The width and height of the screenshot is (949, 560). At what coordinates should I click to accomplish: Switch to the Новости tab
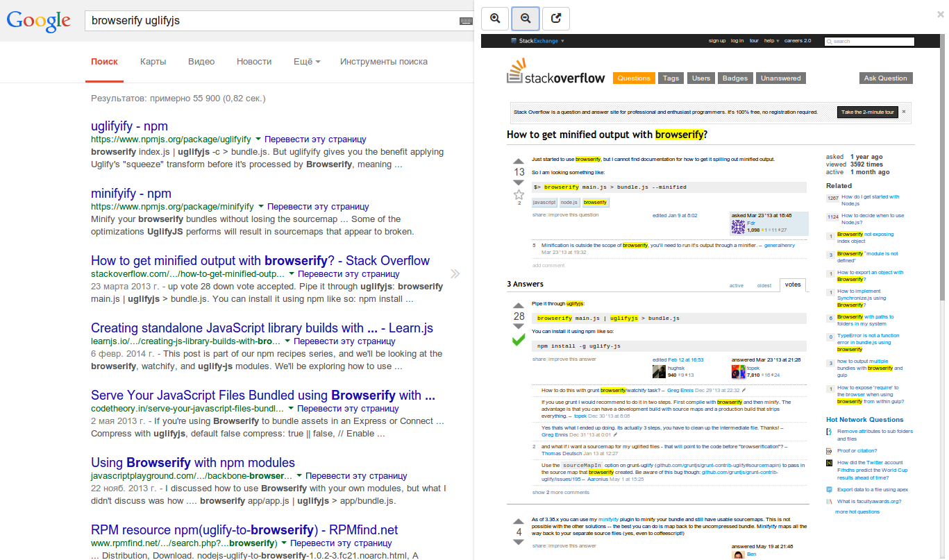(x=254, y=62)
